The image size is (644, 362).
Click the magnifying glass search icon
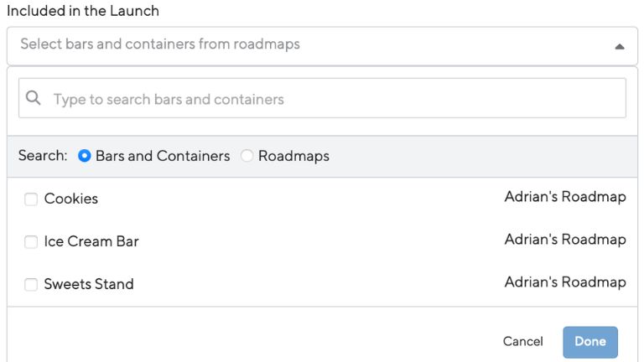(x=34, y=98)
